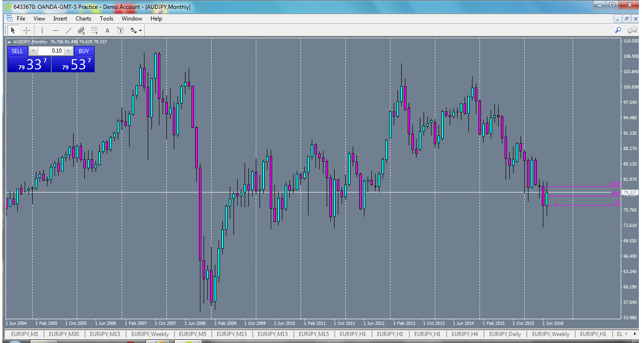Activate the Horizontal Line tool

(x=56, y=30)
